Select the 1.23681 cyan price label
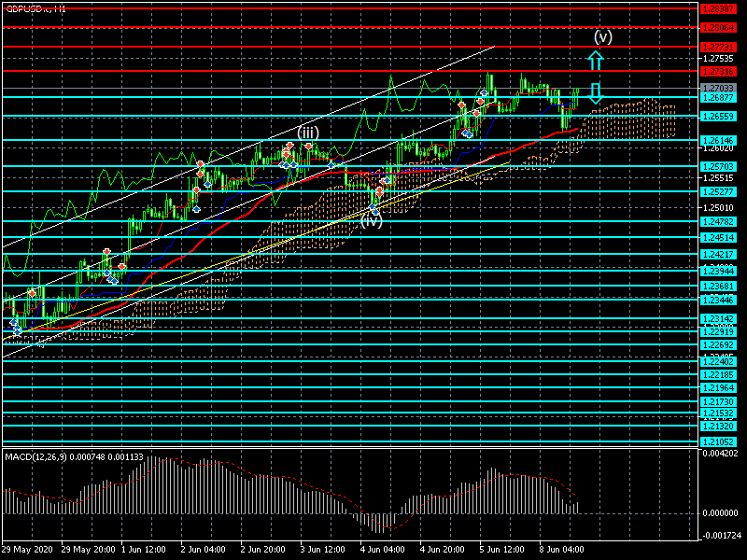Image resolution: width=747 pixels, height=560 pixels. (x=718, y=287)
